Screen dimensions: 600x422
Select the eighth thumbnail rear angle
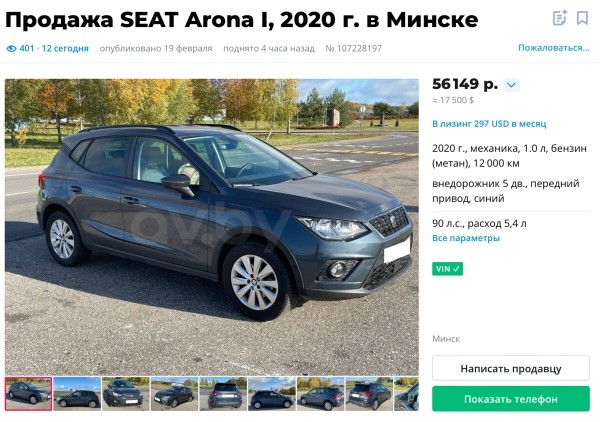[368, 394]
